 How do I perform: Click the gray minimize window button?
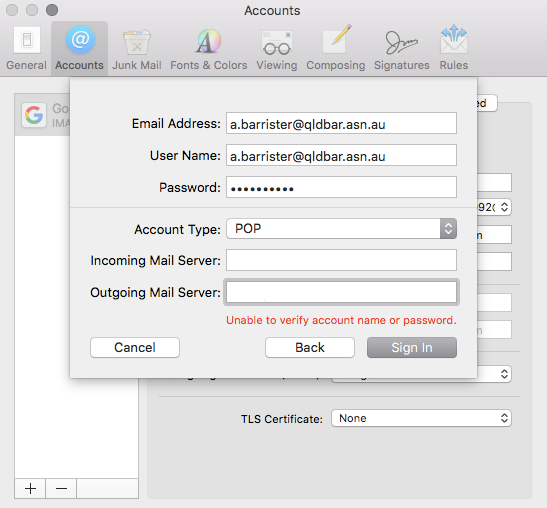pos(32,10)
